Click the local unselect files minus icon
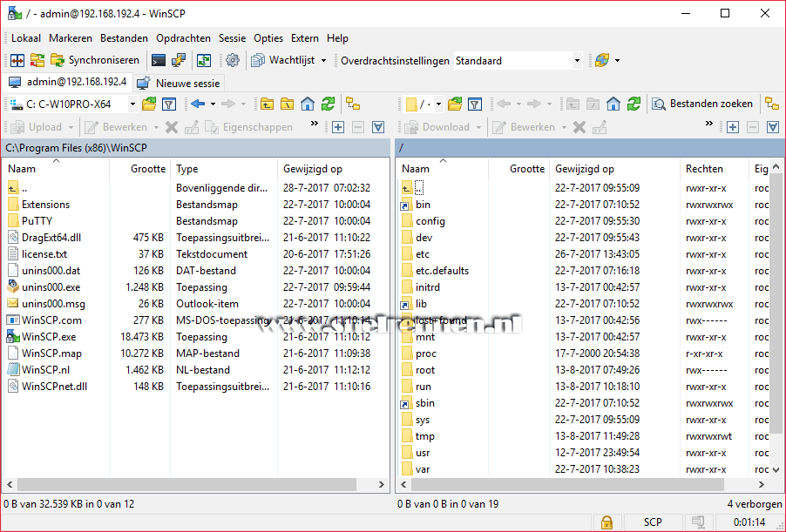 coord(358,127)
